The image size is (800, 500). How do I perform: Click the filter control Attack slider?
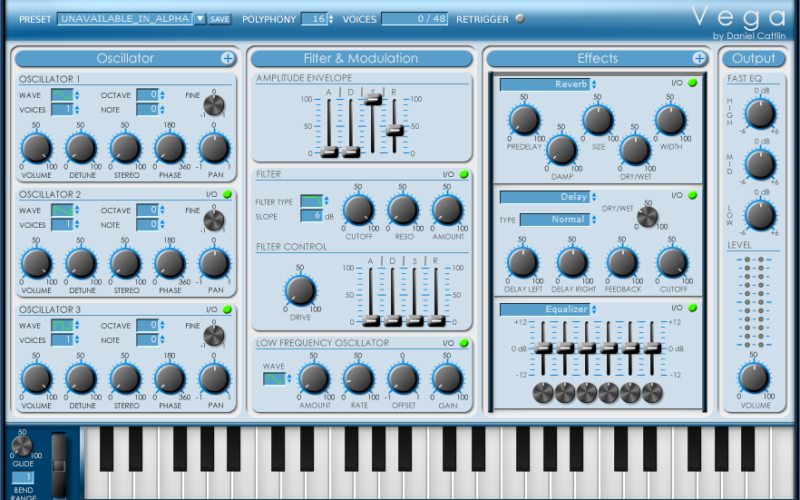pyautogui.click(x=371, y=321)
